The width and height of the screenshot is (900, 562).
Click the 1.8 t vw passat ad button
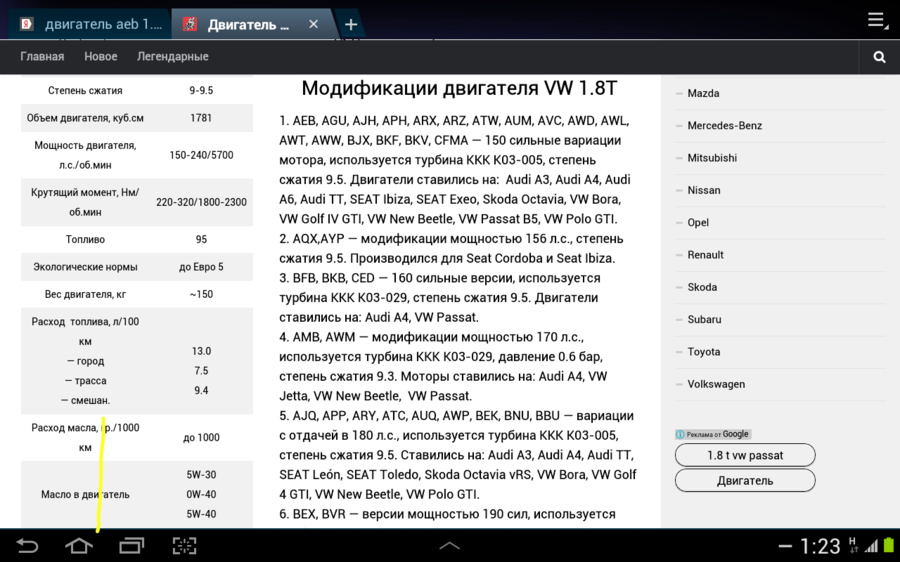pos(745,455)
